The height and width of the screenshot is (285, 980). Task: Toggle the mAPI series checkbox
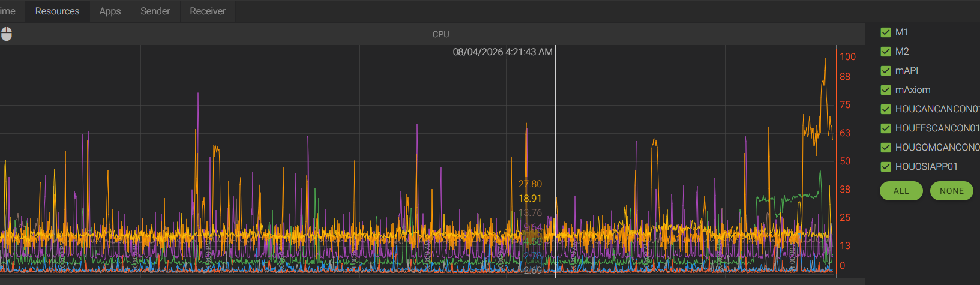point(885,71)
